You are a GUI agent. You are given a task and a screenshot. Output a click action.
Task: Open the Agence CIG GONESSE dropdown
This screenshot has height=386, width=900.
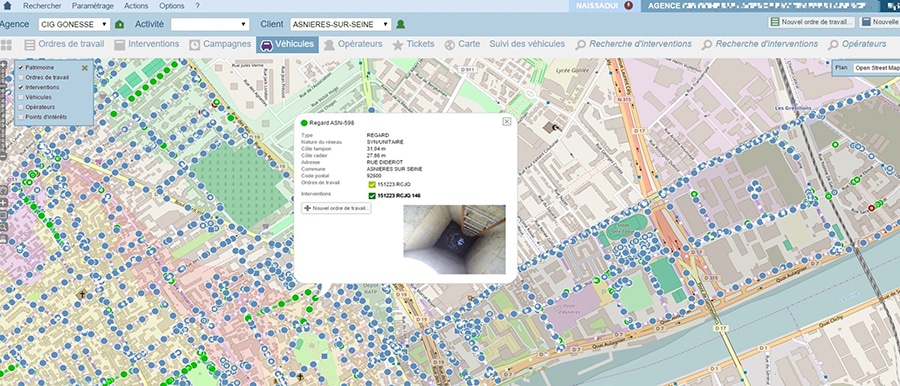(x=74, y=25)
